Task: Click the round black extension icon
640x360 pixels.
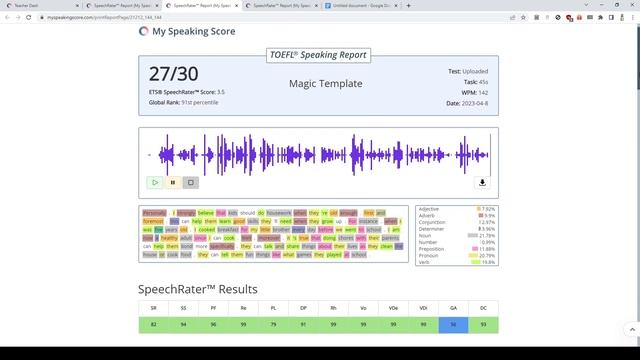Action: pos(558,18)
